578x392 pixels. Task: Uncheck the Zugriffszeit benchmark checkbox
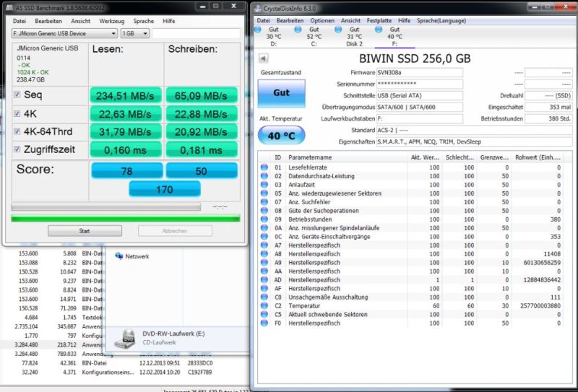17,149
